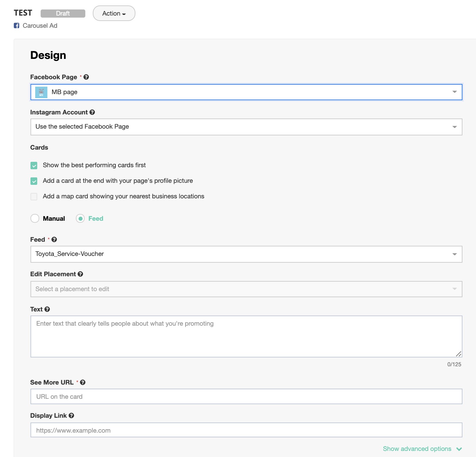Click the Facebook icon beside Carousel Ad
Viewport: 476px width, 457px height.
pyautogui.click(x=17, y=26)
